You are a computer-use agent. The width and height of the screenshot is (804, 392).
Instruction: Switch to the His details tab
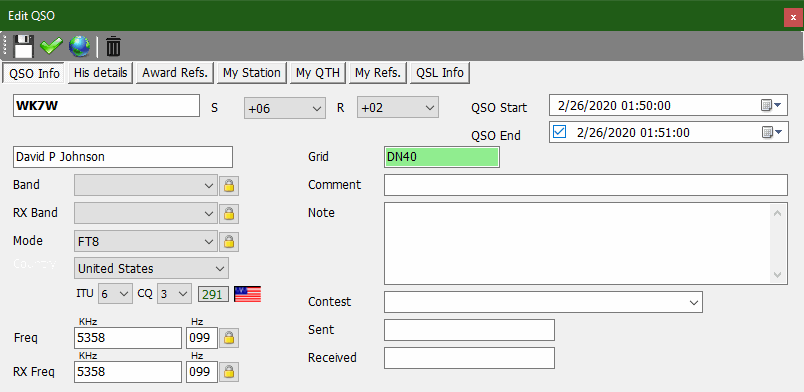point(100,73)
